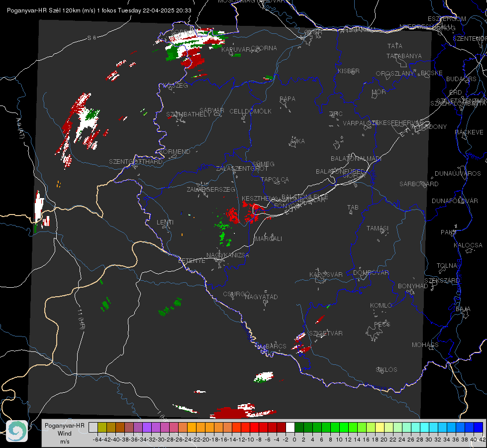The height and width of the screenshot is (448, 487).
Task: Select the 11 (HR) road label
Action: [x=81, y=319]
